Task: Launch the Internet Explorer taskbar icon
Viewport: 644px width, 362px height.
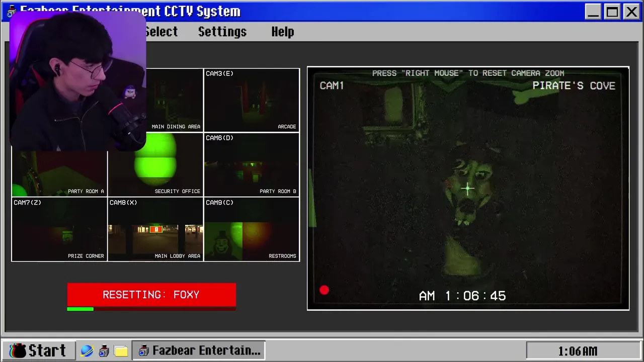Action: pos(87,350)
